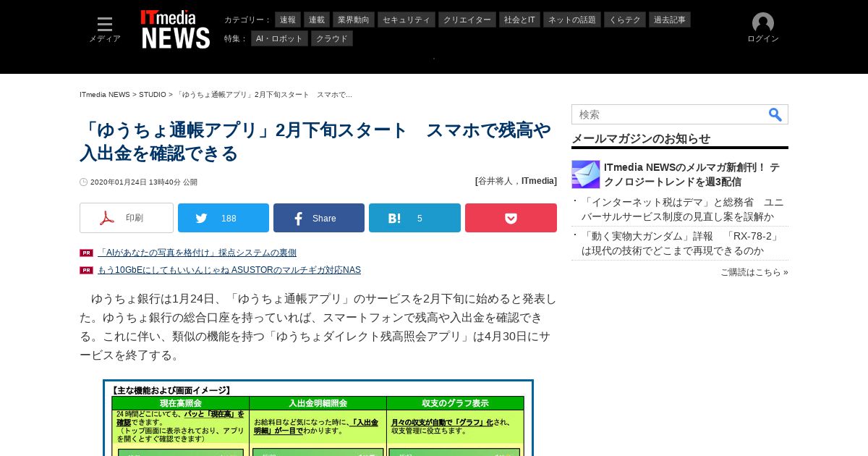Click the author ITmedia link
Screen dimensions: 868x456
pos(539,181)
